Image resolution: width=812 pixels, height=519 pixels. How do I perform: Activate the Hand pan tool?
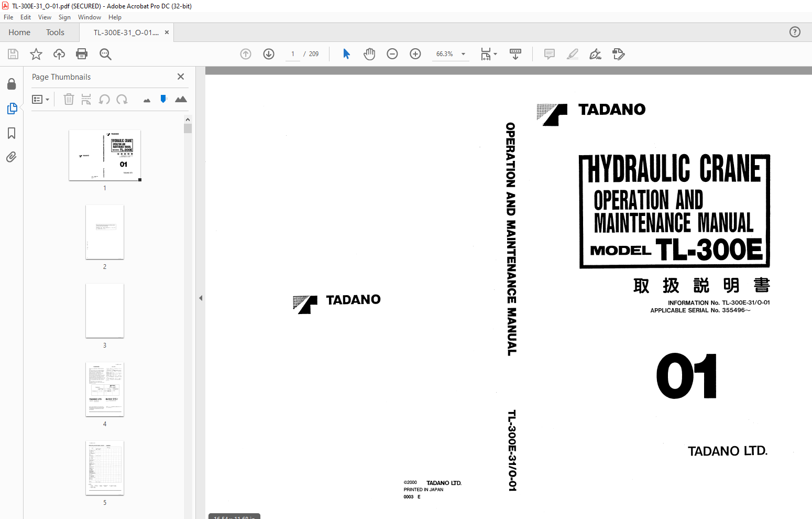pos(369,54)
